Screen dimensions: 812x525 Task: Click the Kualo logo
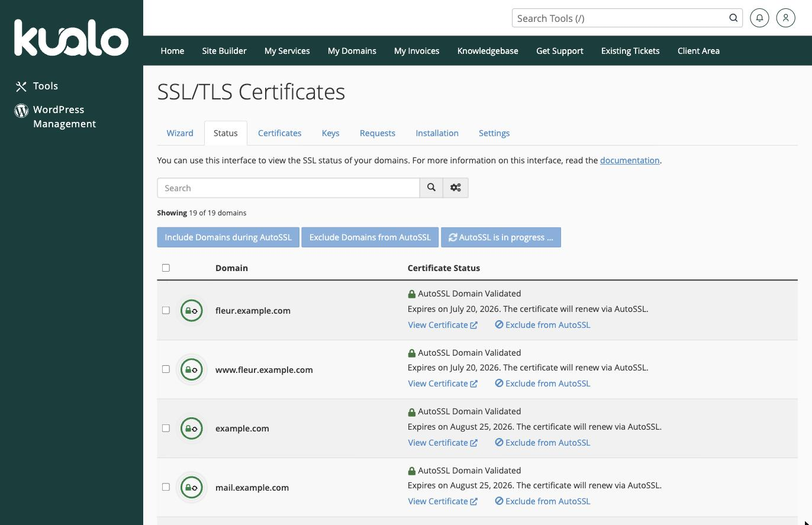click(71, 37)
